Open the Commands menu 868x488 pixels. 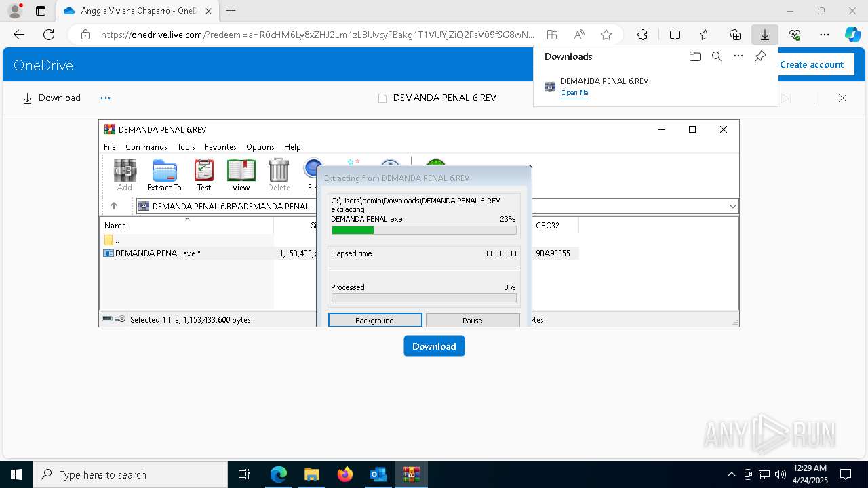[x=146, y=147]
